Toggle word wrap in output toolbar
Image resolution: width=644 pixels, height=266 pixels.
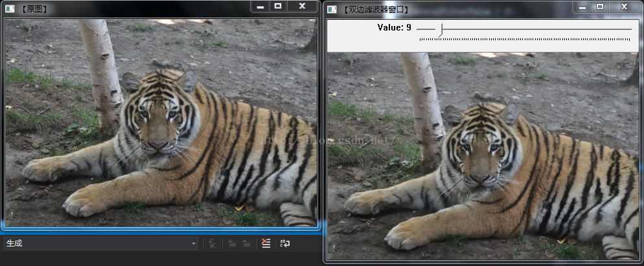(285, 243)
